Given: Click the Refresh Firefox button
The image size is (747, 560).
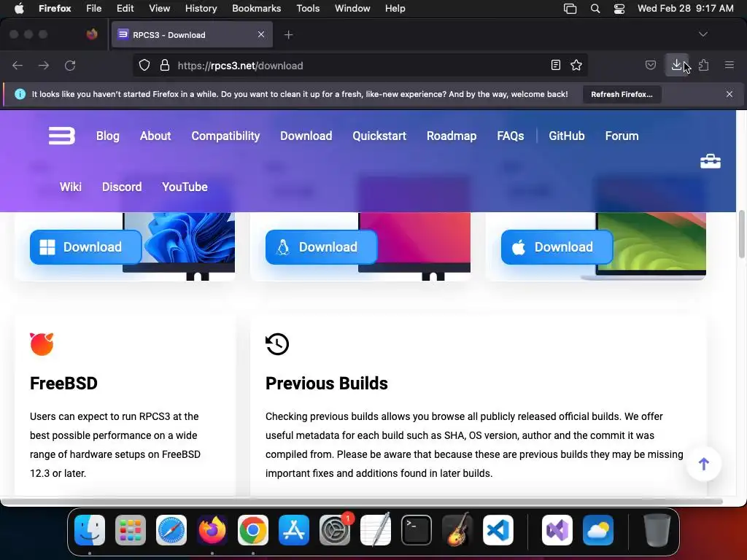Looking at the screenshot, I should pyautogui.click(x=622, y=94).
